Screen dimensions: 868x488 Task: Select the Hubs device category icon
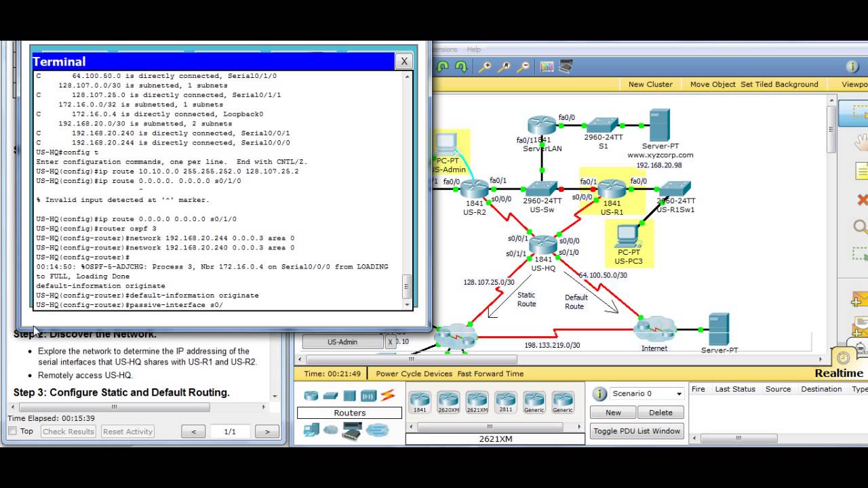tap(349, 396)
